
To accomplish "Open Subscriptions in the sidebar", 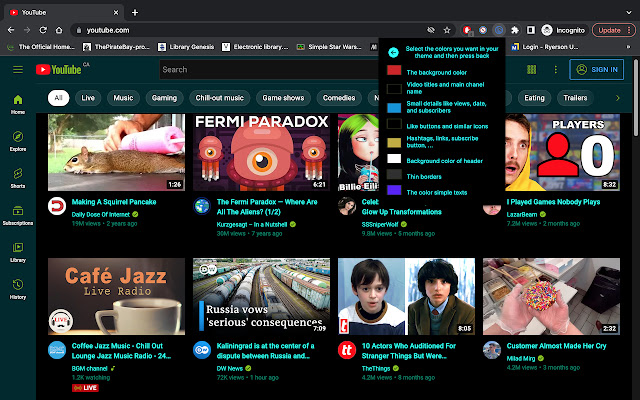I will pos(17,215).
